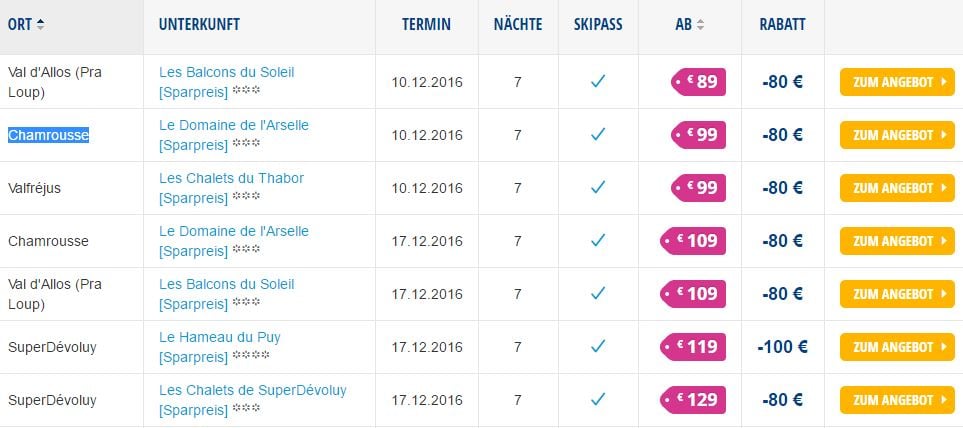Viewport: 963px width, 428px height.
Task: Click €89 price tag for Val d'Allos
Action: pyautogui.click(x=698, y=82)
